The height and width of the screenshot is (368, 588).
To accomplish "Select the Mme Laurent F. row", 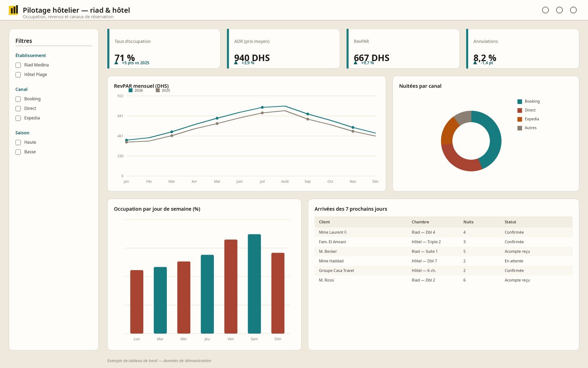I will 444,232.
